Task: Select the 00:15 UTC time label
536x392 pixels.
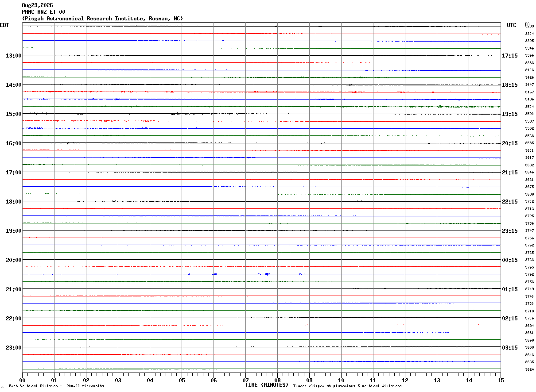Action: (x=510, y=260)
